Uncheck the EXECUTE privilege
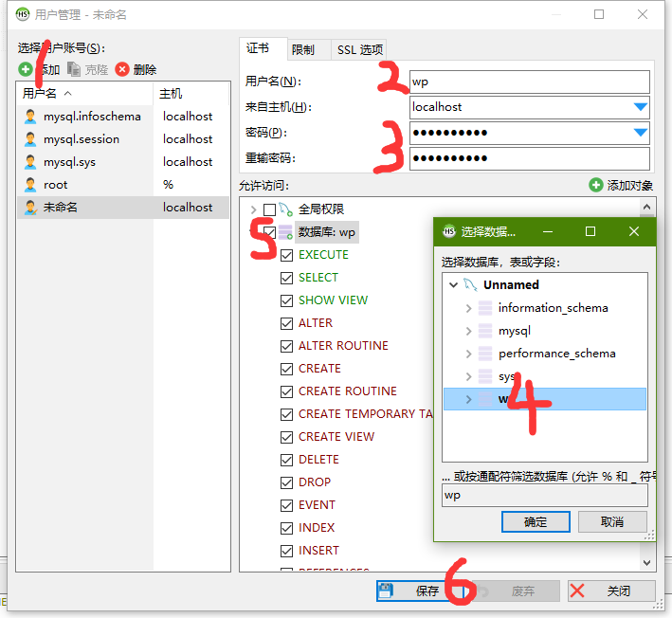This screenshot has height=618, width=672. point(287,255)
